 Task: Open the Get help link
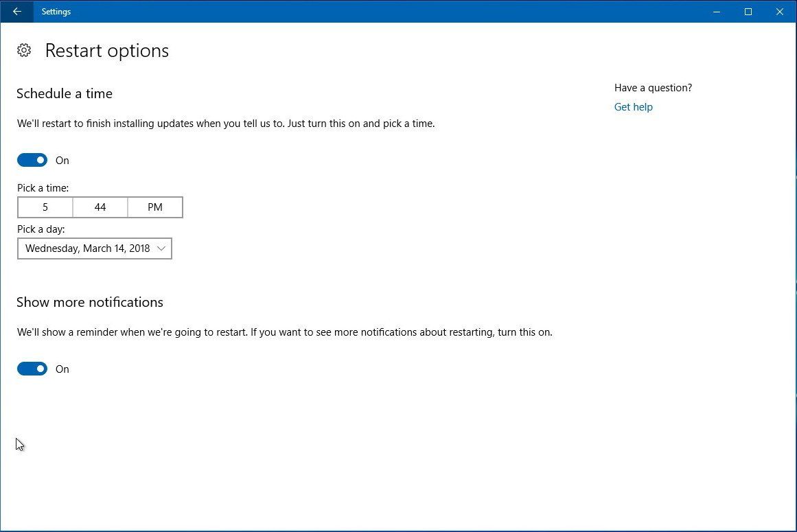633,106
